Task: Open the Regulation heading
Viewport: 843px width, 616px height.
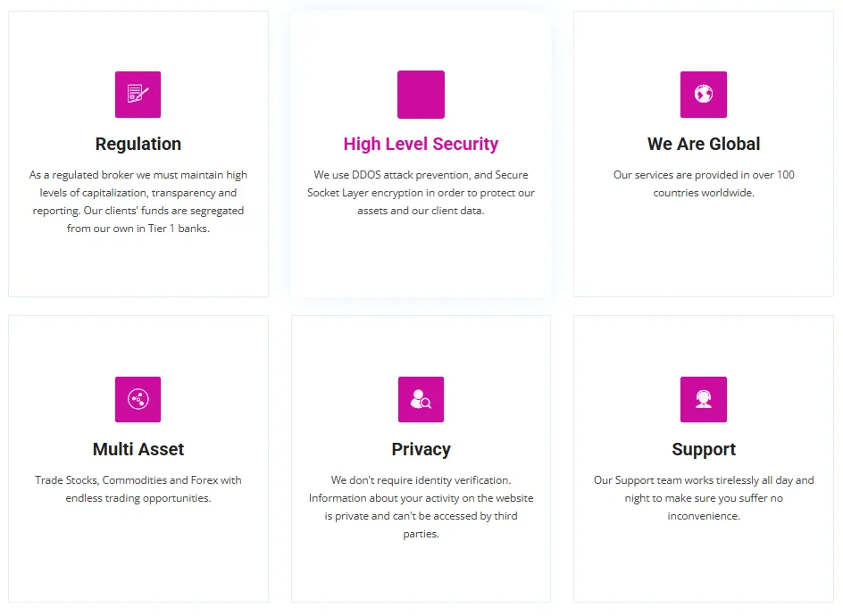Action: tap(138, 144)
